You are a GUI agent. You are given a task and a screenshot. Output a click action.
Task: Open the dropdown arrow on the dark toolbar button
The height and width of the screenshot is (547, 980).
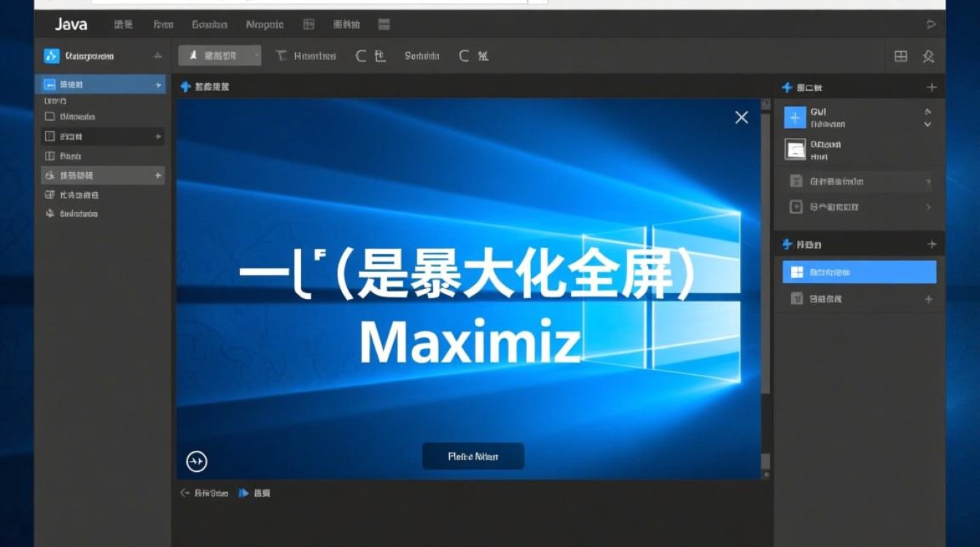pyautogui.click(x=257, y=55)
